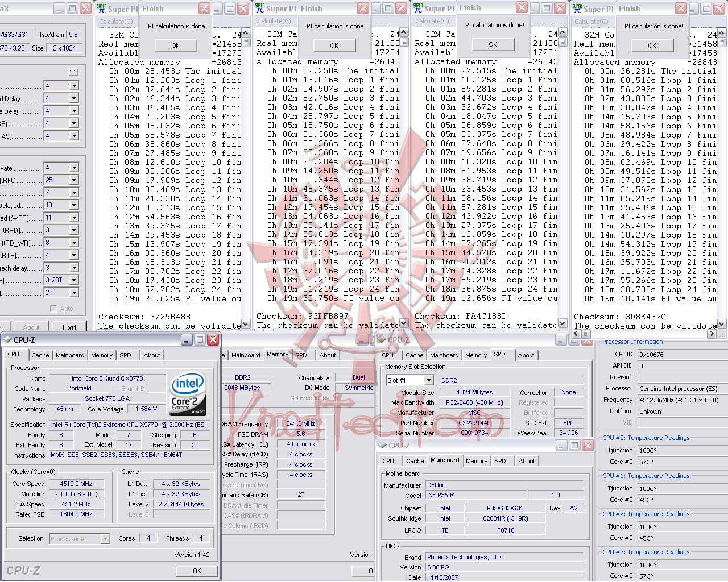Open the Memory tab in the CPU-Z processor window

(x=102, y=355)
